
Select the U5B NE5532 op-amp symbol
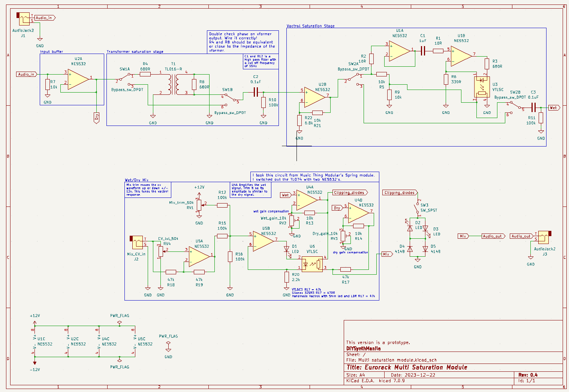(x=264, y=241)
